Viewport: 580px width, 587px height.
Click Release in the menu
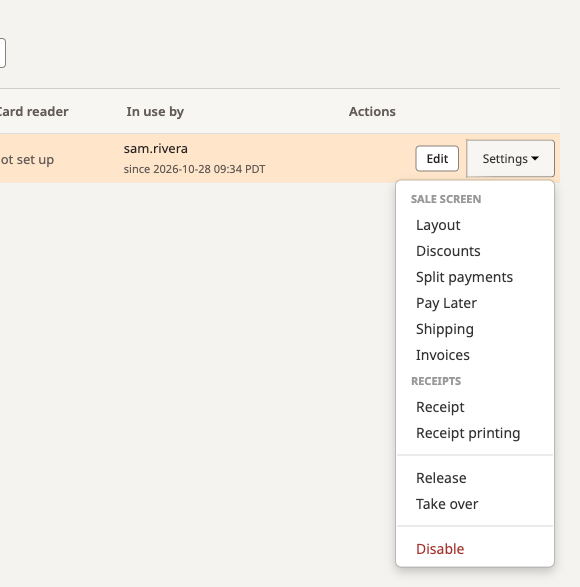tap(475, 478)
